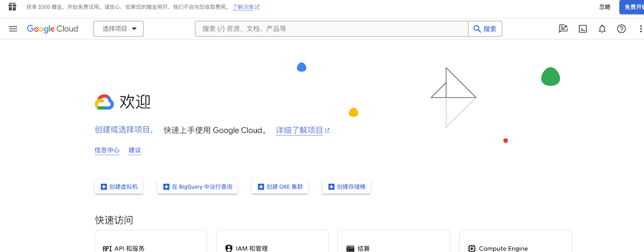Switch to the 建议 tab

coord(135,150)
